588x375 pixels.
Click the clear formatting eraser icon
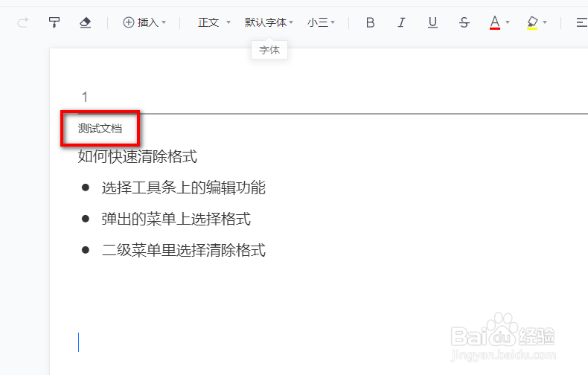click(x=86, y=22)
